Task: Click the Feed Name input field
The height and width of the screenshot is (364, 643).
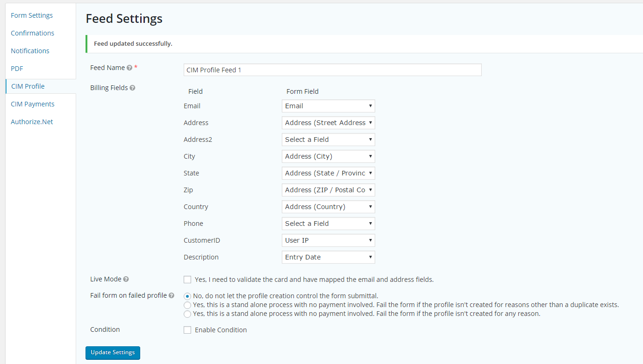Action: click(333, 70)
